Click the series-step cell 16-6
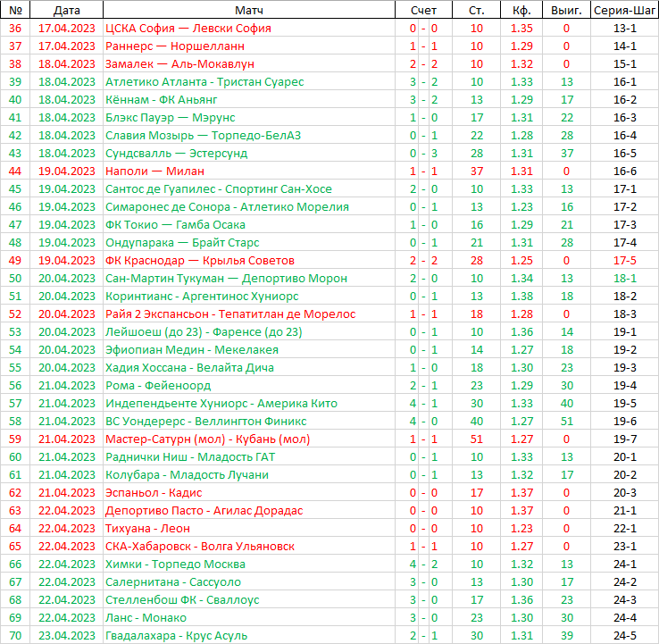This screenshot has width=659, height=644. pos(624,171)
